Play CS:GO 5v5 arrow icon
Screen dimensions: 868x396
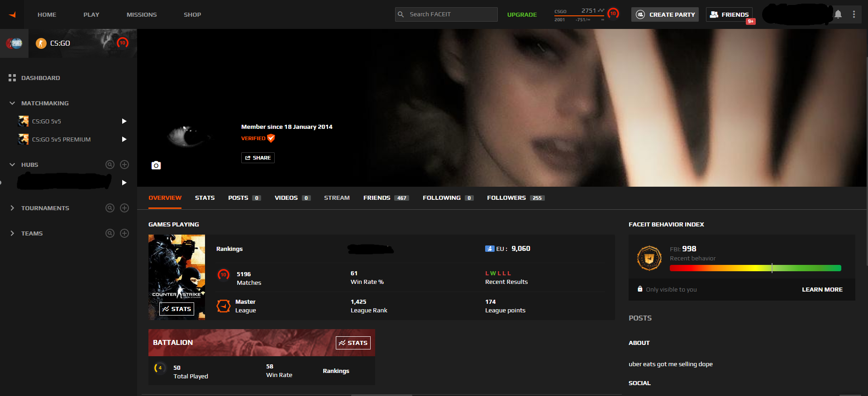pyautogui.click(x=124, y=121)
